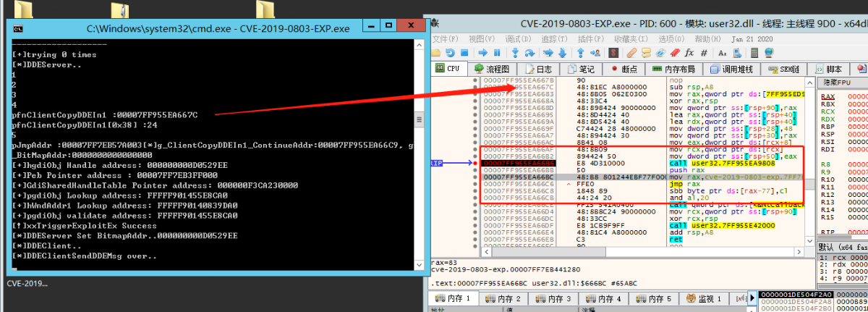
Task: Click the Restart debuggee icon
Action: [450, 52]
